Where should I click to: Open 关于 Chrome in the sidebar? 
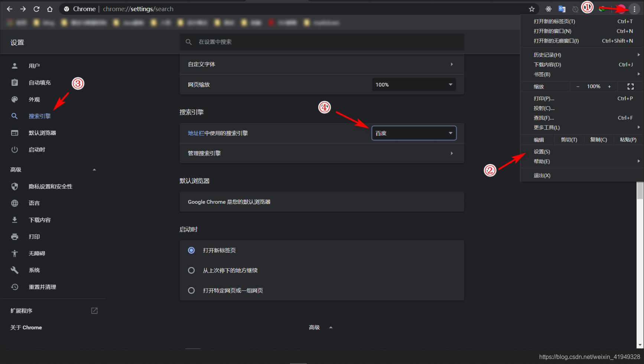tap(26, 328)
